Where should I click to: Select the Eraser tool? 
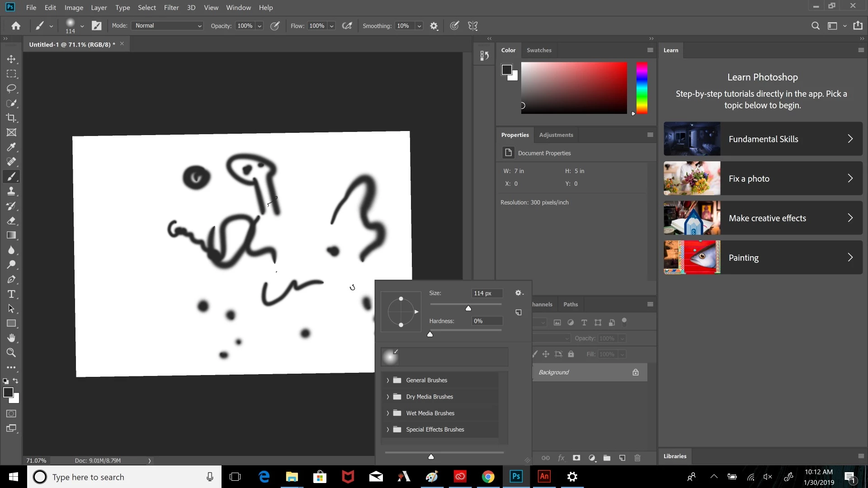pyautogui.click(x=11, y=221)
